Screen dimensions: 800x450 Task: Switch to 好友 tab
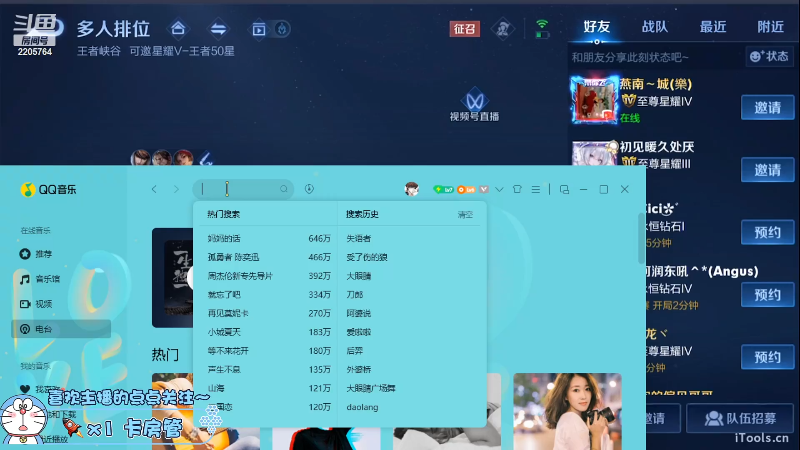(596, 27)
